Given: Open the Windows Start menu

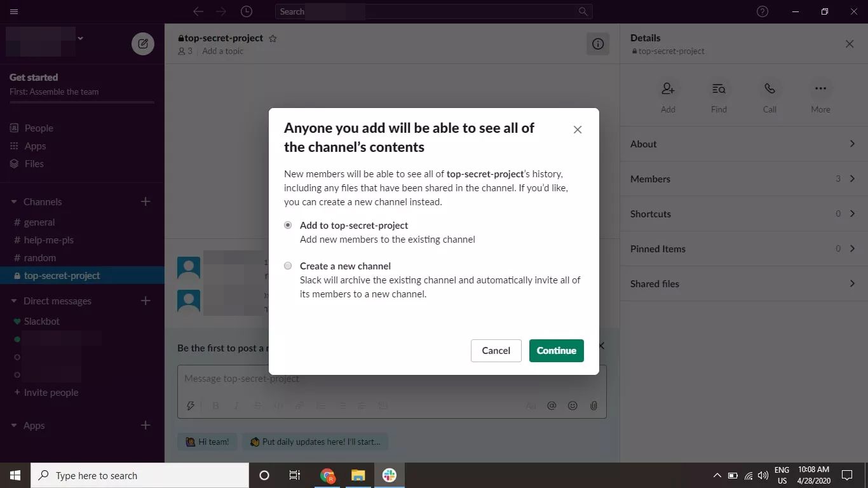Looking at the screenshot, I should (15, 475).
